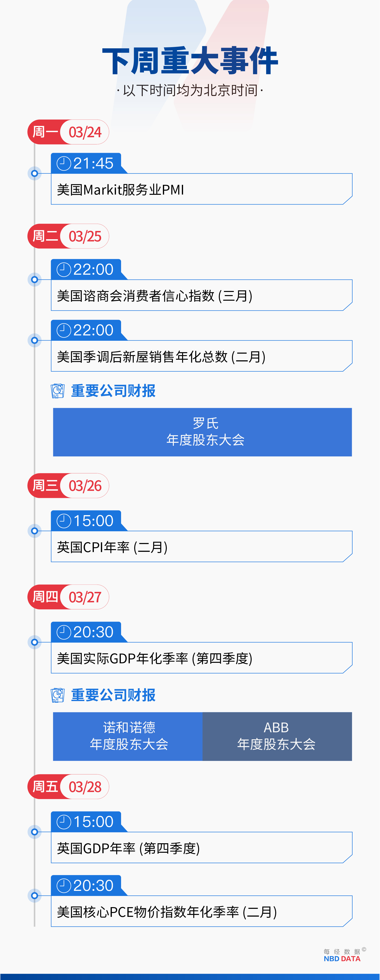Click the clock icon beside 15:00 on 周五
The image size is (380, 980).
click(x=64, y=822)
